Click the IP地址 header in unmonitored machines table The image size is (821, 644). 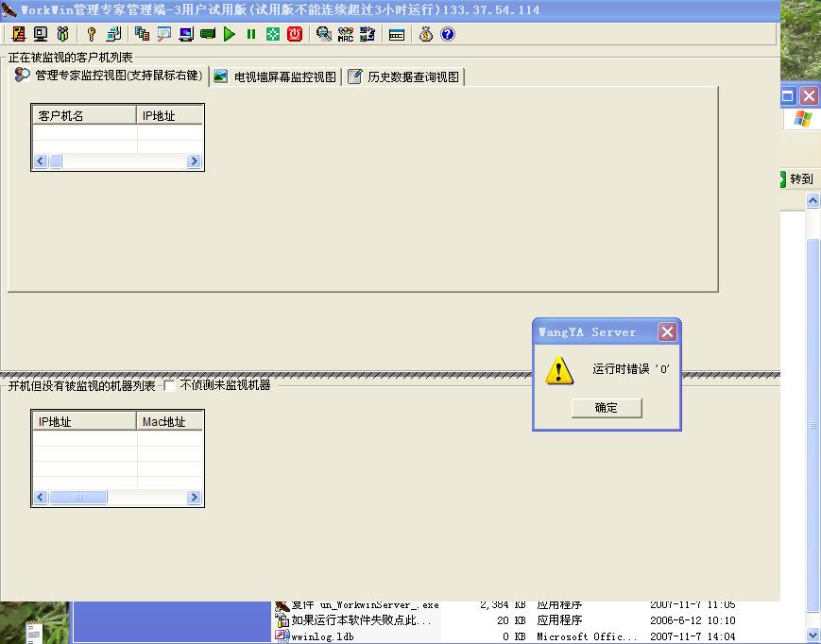point(84,422)
